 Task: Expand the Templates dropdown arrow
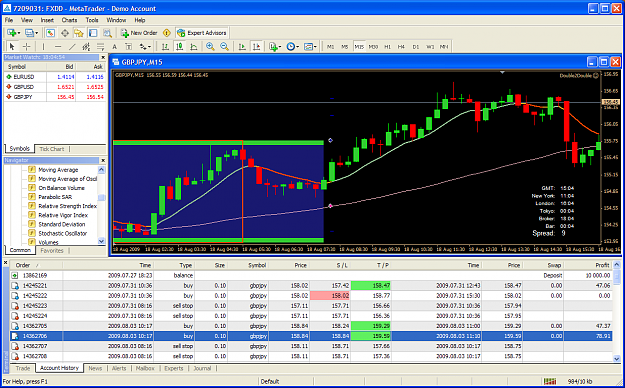(315, 47)
